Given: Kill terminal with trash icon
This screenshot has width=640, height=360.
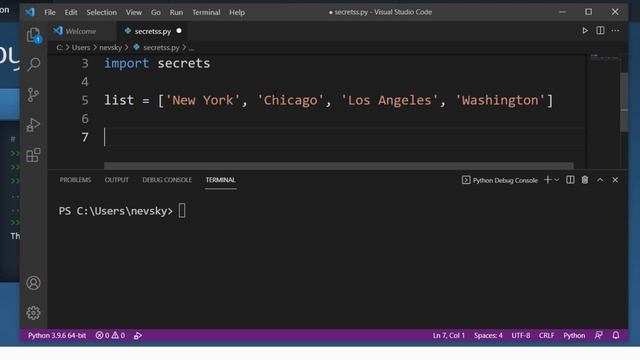Looking at the screenshot, I should [x=585, y=180].
